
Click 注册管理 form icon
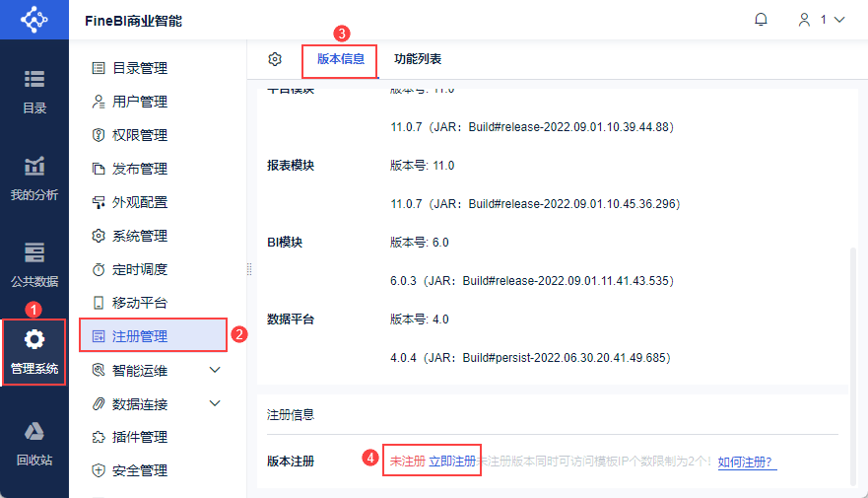[99, 336]
